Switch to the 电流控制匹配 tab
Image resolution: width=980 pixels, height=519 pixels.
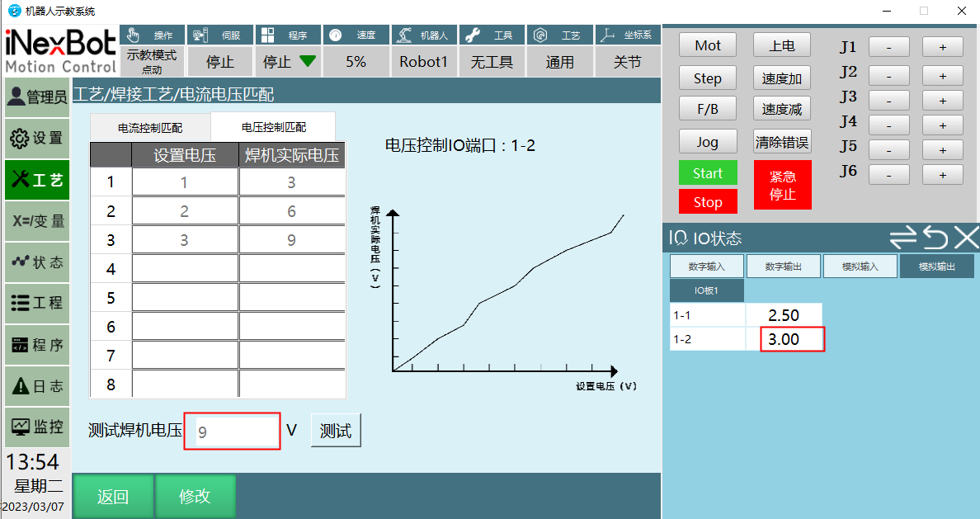click(x=150, y=128)
